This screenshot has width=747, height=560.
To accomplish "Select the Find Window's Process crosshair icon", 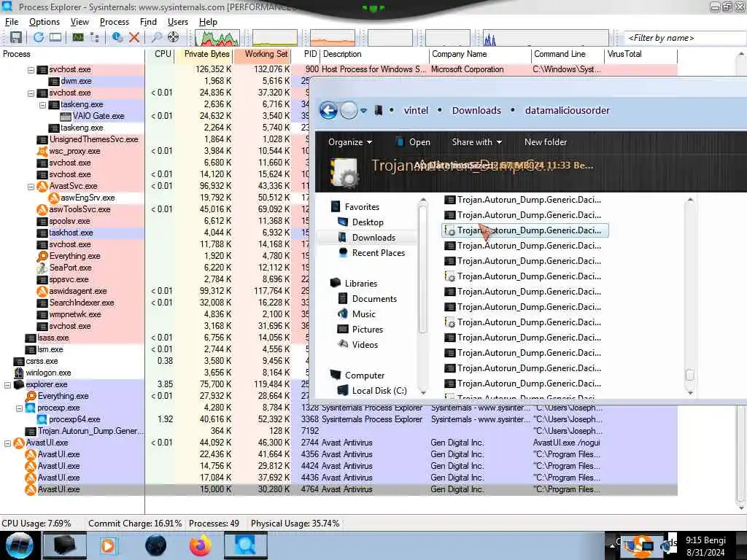I will pyautogui.click(x=174, y=37).
